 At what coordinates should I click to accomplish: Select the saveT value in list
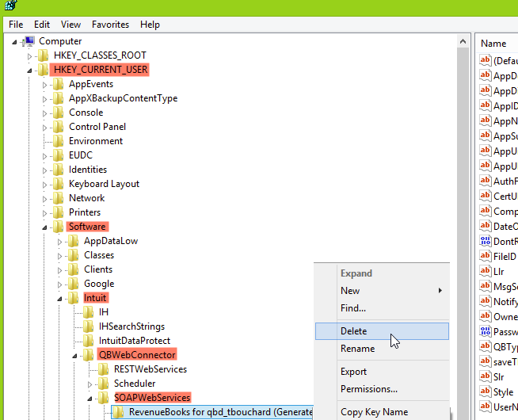click(505, 362)
